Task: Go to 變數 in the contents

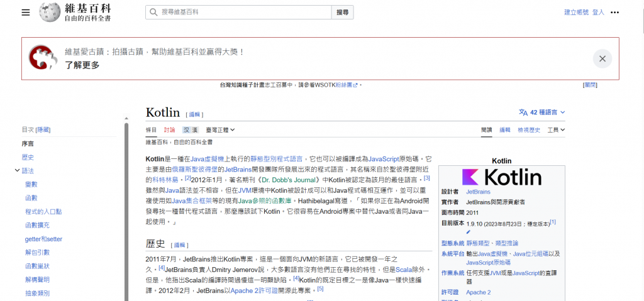Action: pyautogui.click(x=31, y=184)
